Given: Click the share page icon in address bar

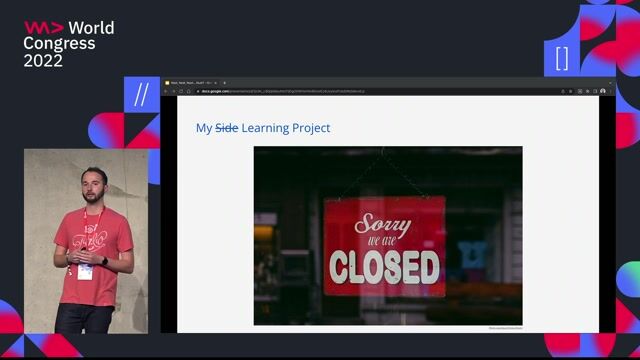Looking at the screenshot, I should coord(563,91).
